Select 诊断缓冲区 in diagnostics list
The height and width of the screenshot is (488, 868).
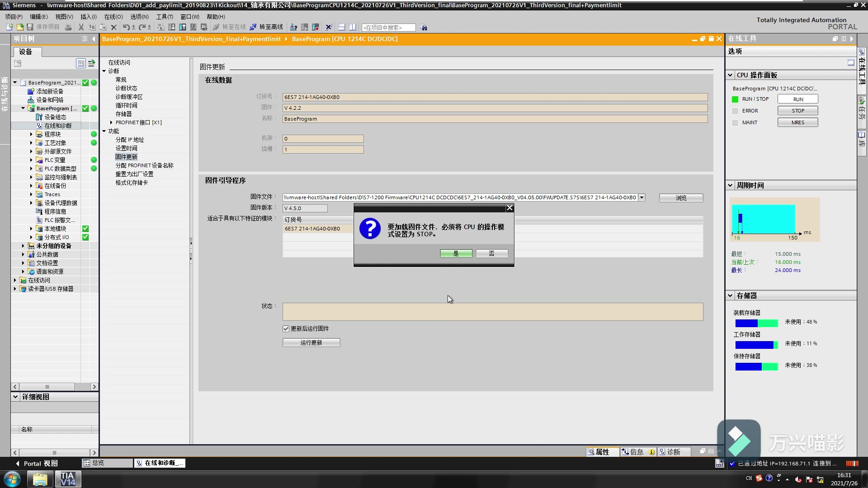[x=129, y=97]
